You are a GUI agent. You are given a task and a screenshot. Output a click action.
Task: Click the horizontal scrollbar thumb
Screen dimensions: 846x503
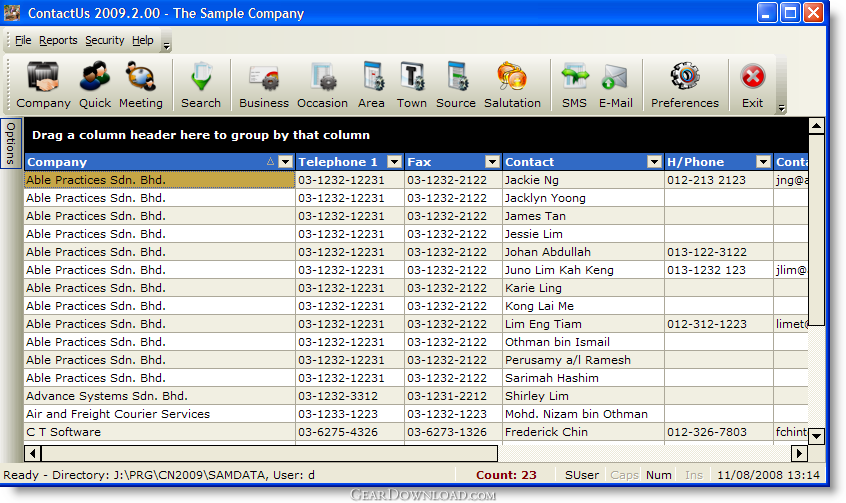[269, 453]
